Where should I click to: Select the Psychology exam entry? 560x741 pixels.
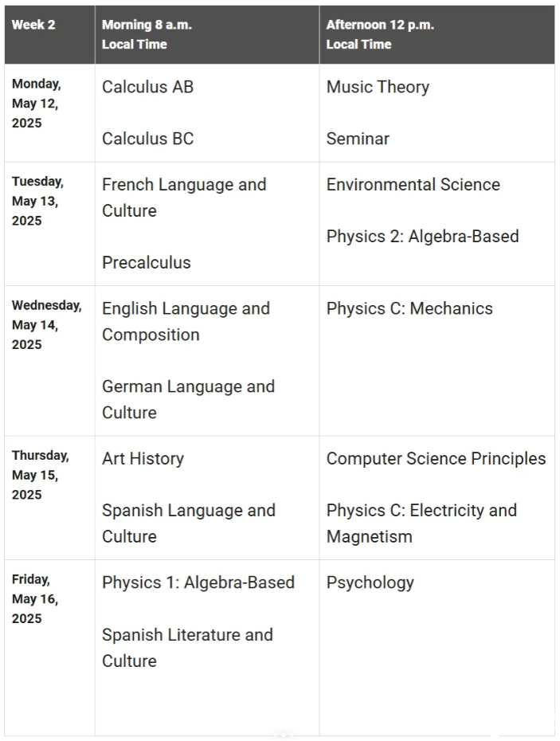pyautogui.click(x=370, y=582)
